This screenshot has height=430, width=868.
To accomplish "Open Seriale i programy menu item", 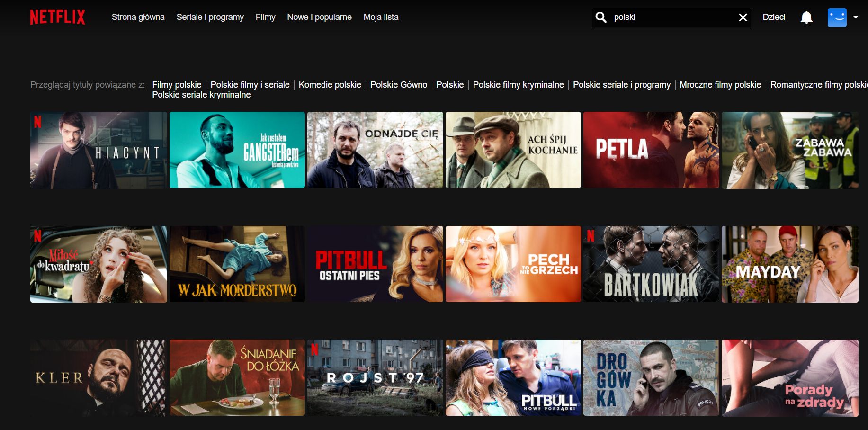I will (210, 17).
